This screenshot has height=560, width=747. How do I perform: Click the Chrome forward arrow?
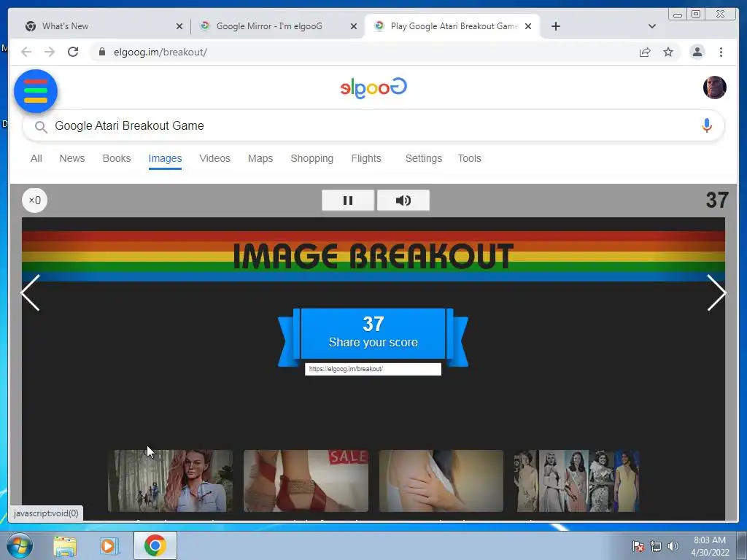pyautogui.click(x=50, y=52)
